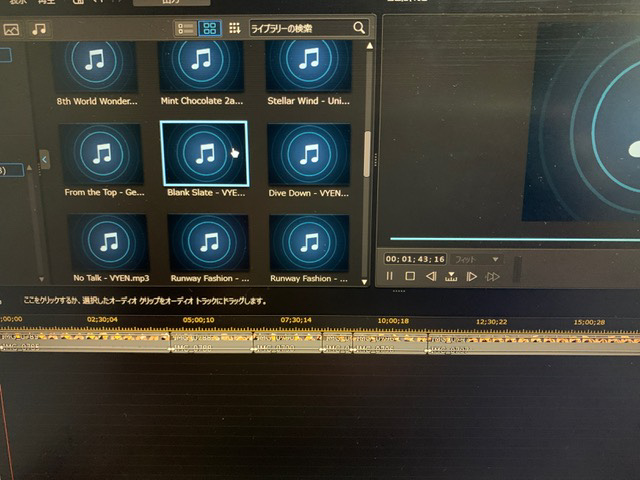This screenshot has width=640, height=480.
Task: Click the left panel scroll down arrow
Action: pos(41,280)
